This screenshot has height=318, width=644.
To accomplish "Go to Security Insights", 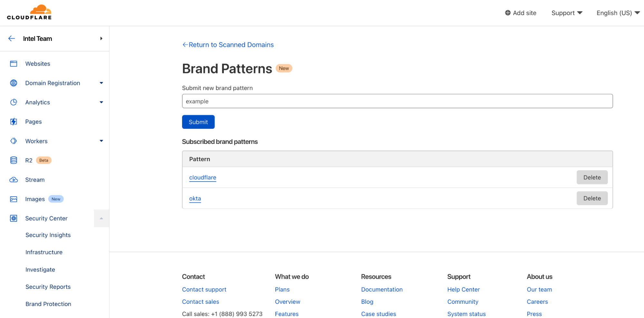I will [x=48, y=235].
